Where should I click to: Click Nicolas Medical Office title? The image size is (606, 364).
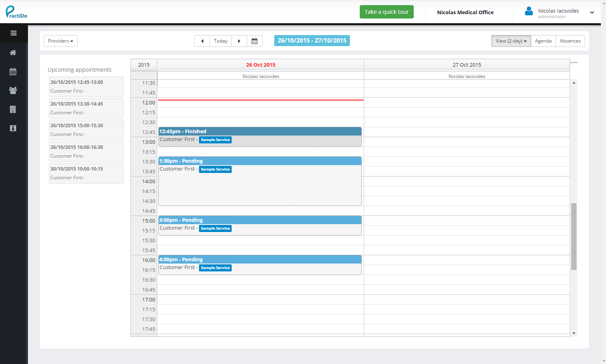coord(465,12)
